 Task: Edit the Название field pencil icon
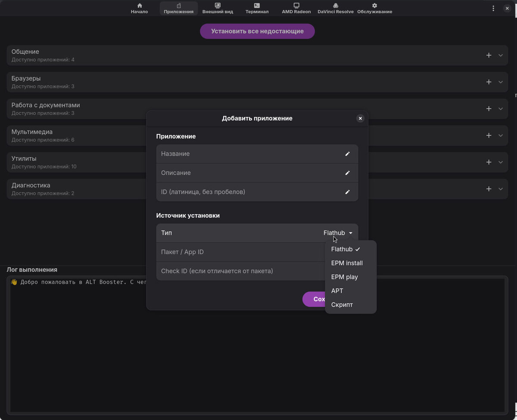point(347,154)
